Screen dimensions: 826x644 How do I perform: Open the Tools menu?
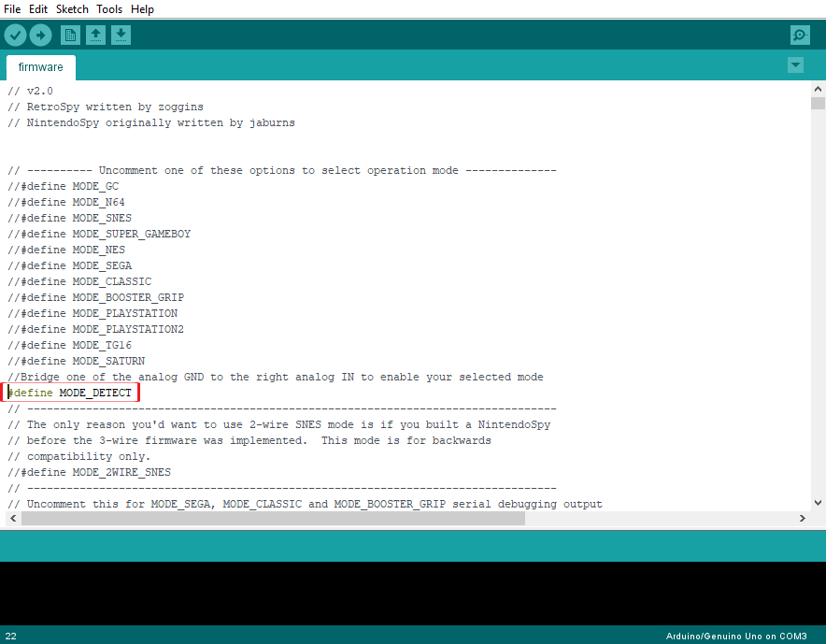[x=109, y=9]
